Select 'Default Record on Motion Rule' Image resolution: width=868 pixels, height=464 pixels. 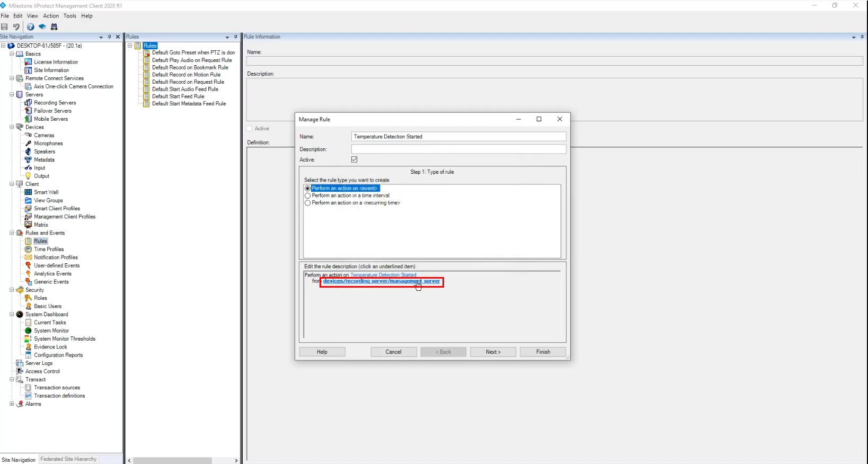[x=186, y=75]
